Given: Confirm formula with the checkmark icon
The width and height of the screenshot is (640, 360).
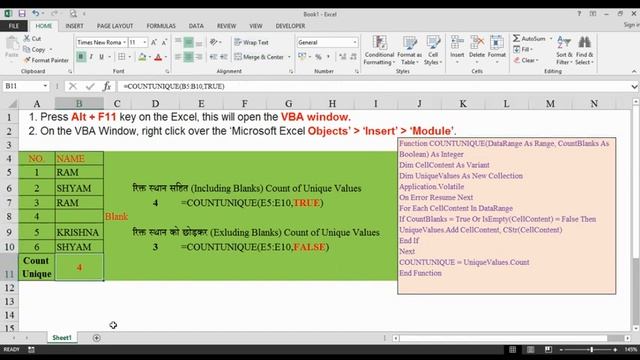Looking at the screenshot, I should [x=90, y=86].
